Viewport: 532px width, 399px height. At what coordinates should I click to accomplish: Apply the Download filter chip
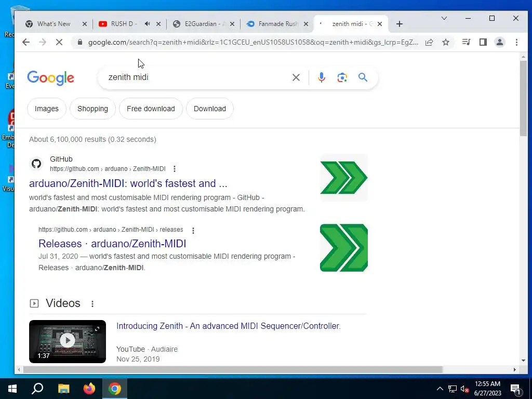coord(210,109)
